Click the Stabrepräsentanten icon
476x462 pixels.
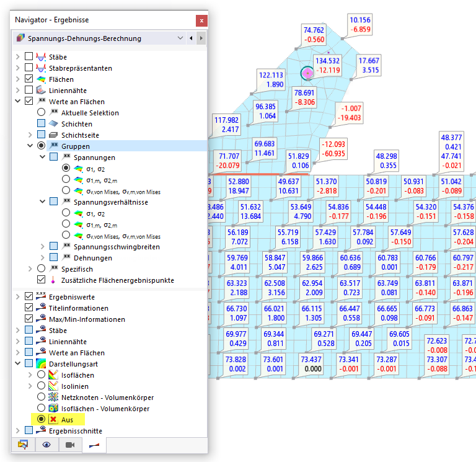41,68
